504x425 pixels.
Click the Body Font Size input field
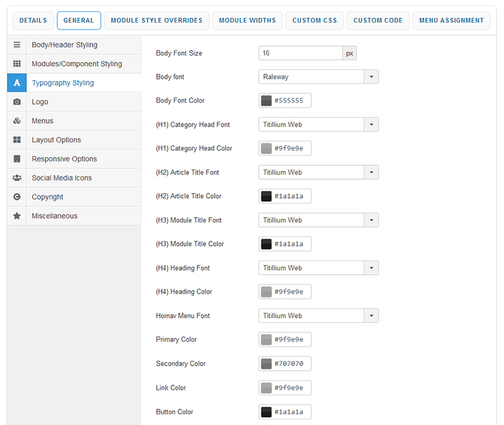(301, 54)
